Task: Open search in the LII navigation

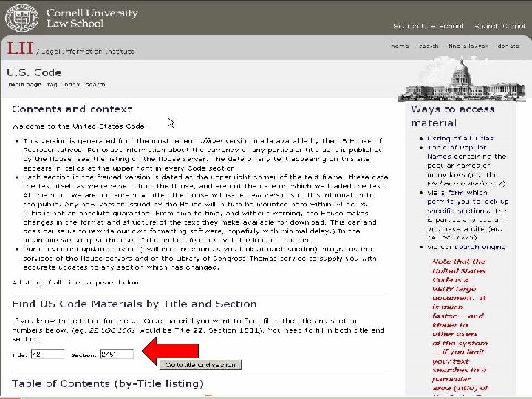Action: point(429,46)
